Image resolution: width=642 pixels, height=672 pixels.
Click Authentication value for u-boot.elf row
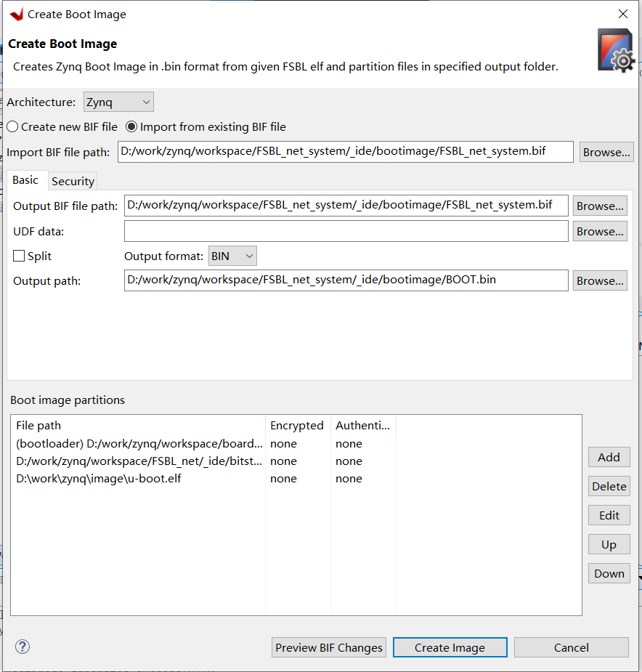[349, 479]
